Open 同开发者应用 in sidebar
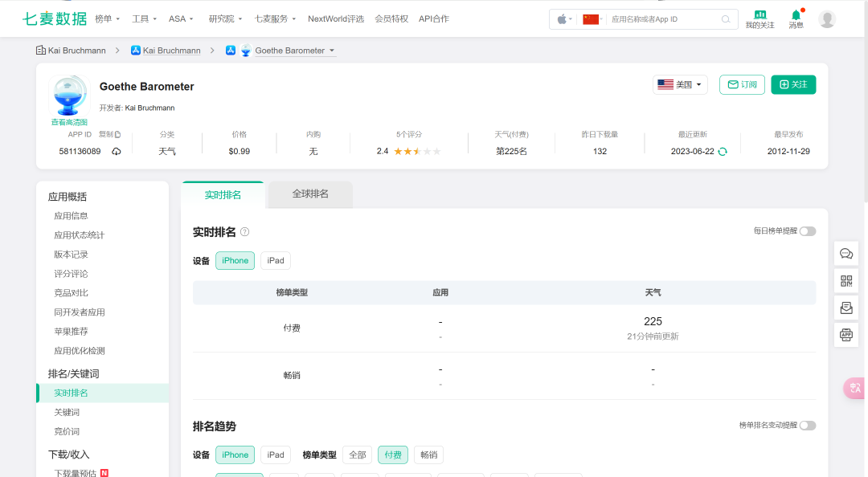The width and height of the screenshot is (868, 477). 79,312
